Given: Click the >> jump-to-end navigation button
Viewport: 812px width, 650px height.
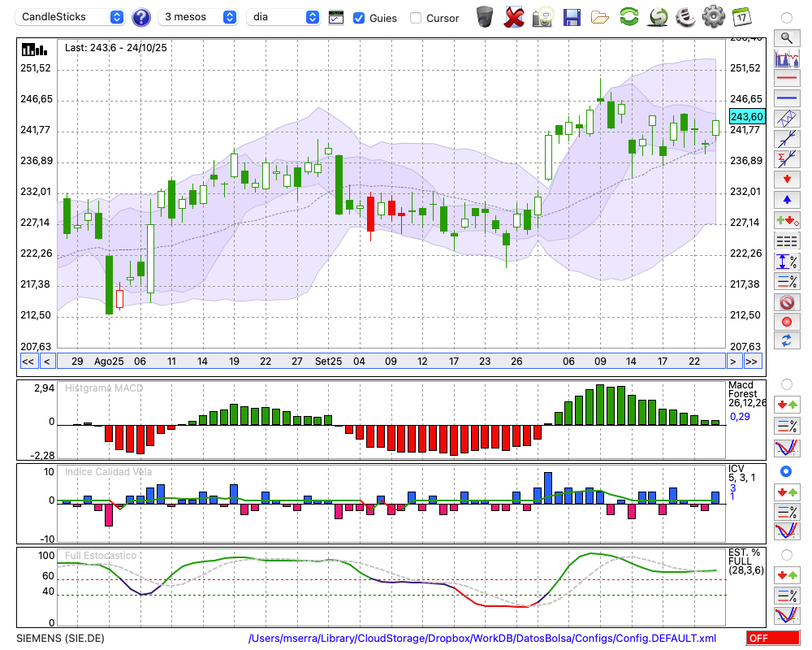Looking at the screenshot, I should pos(752,361).
